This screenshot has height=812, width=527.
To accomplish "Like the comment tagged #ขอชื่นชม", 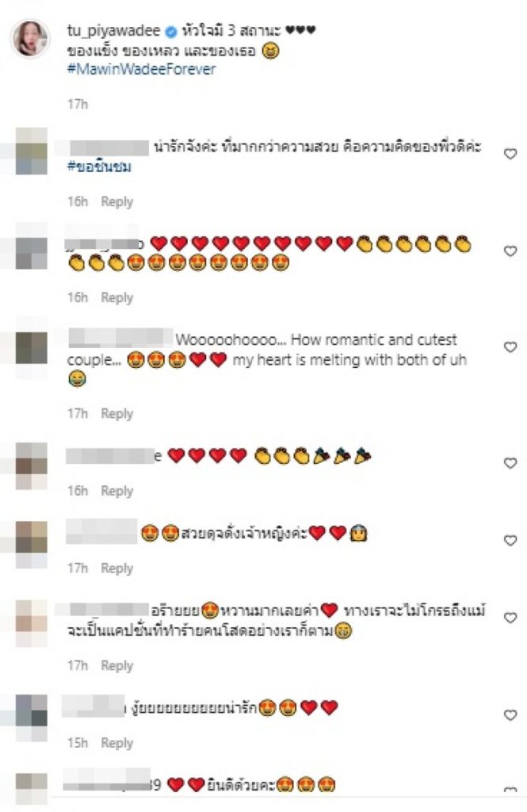I will (x=510, y=154).
